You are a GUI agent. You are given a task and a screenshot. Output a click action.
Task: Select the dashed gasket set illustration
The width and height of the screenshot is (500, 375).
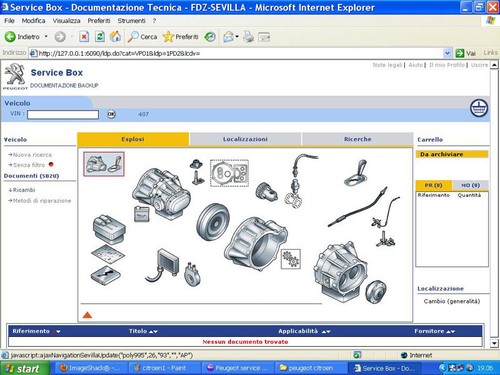pyautogui.click(x=229, y=173)
